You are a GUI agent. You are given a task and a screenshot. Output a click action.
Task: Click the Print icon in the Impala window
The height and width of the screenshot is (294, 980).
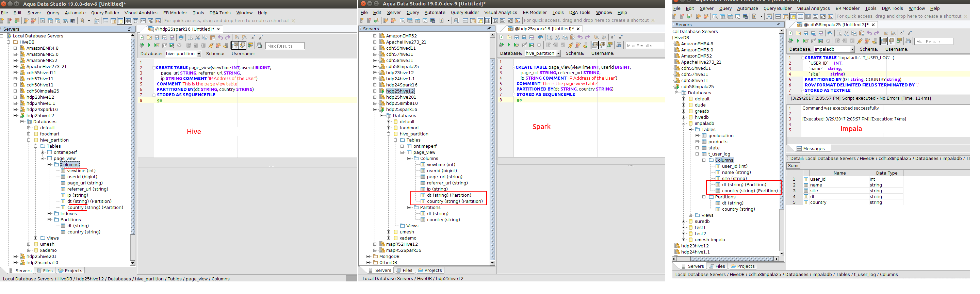coord(830,33)
